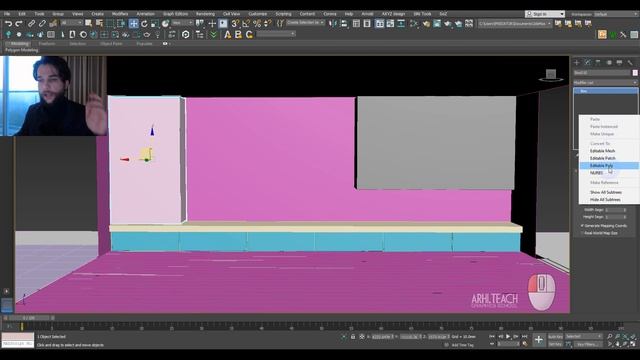
Task: Select the Link tool icon
Action: pos(31,24)
